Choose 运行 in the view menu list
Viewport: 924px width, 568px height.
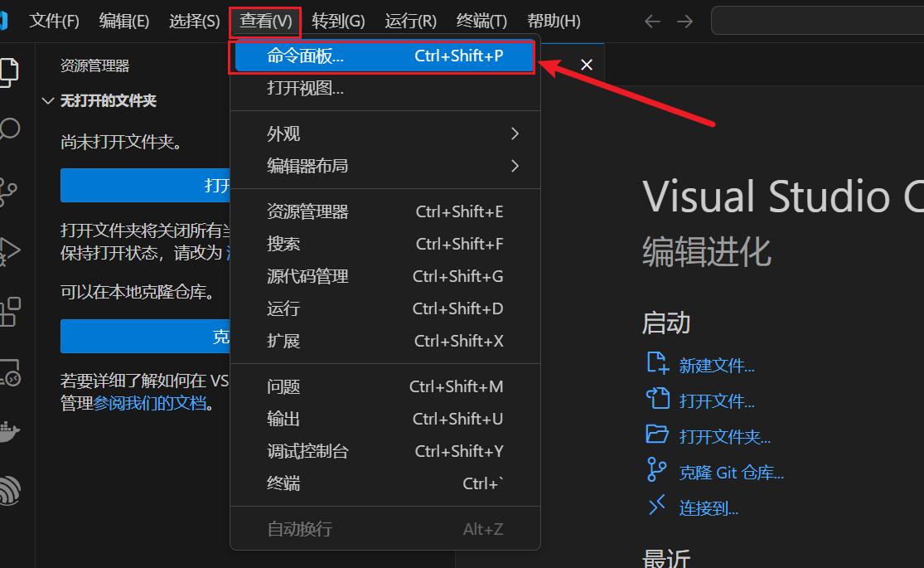(x=385, y=309)
